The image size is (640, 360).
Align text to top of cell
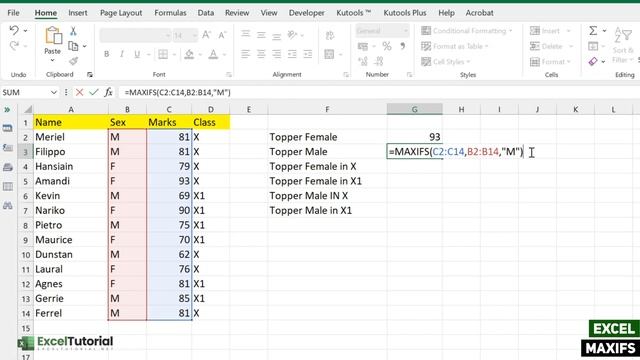coord(245,35)
